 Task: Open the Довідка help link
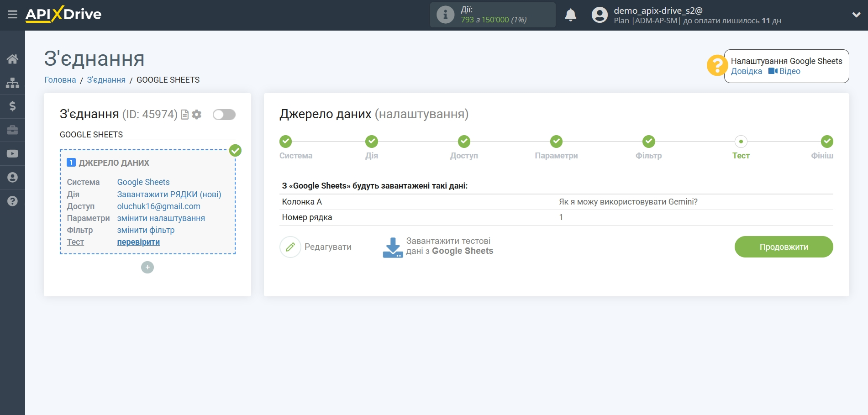tap(747, 71)
